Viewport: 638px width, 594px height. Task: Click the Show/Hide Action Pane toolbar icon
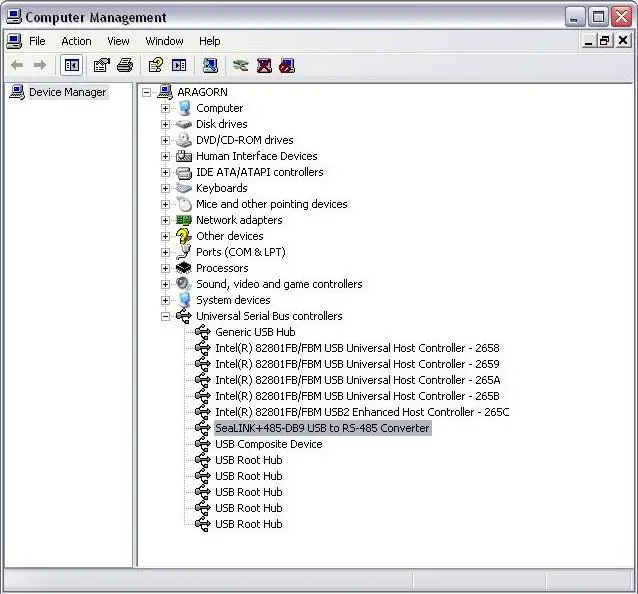click(x=179, y=65)
